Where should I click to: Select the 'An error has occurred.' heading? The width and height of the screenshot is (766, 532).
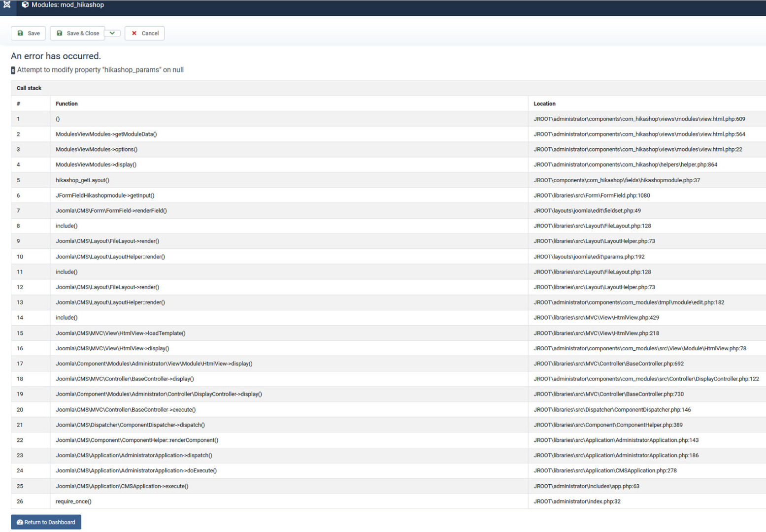(56, 56)
